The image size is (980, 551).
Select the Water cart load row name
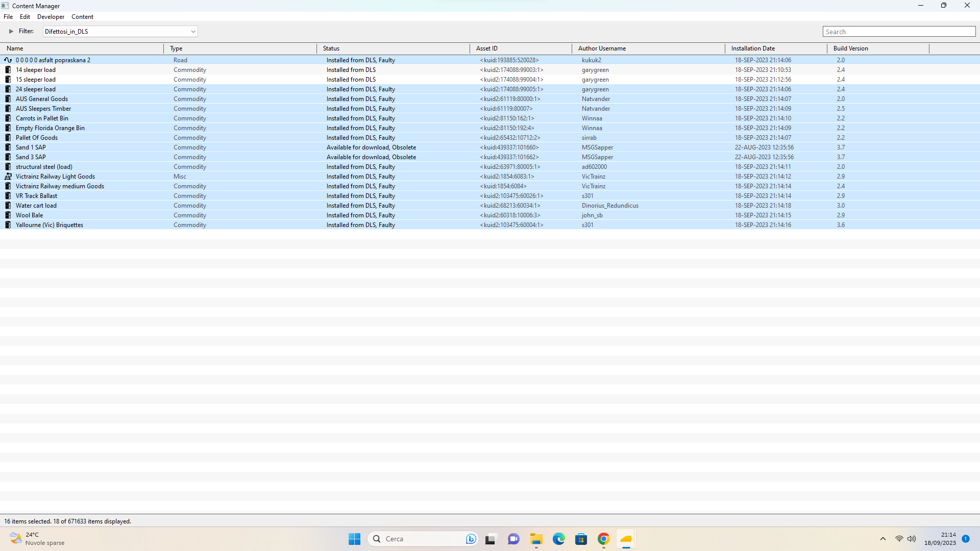coord(36,206)
